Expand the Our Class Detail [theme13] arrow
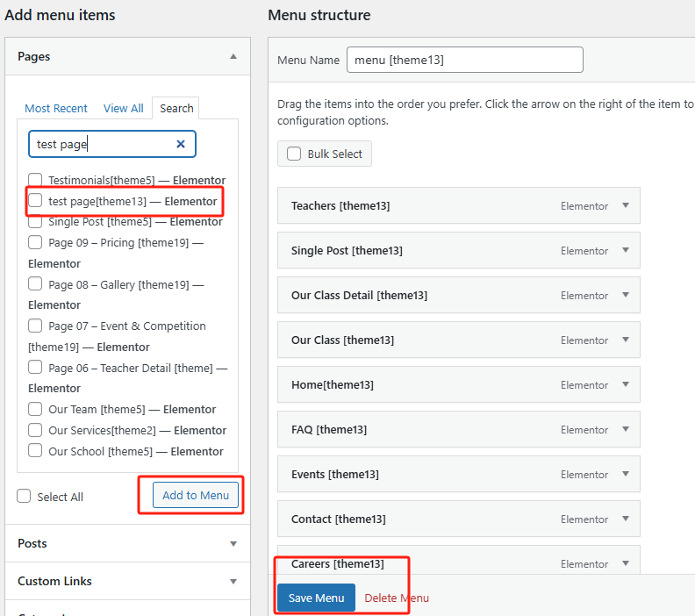The width and height of the screenshot is (695, 616). [626, 295]
